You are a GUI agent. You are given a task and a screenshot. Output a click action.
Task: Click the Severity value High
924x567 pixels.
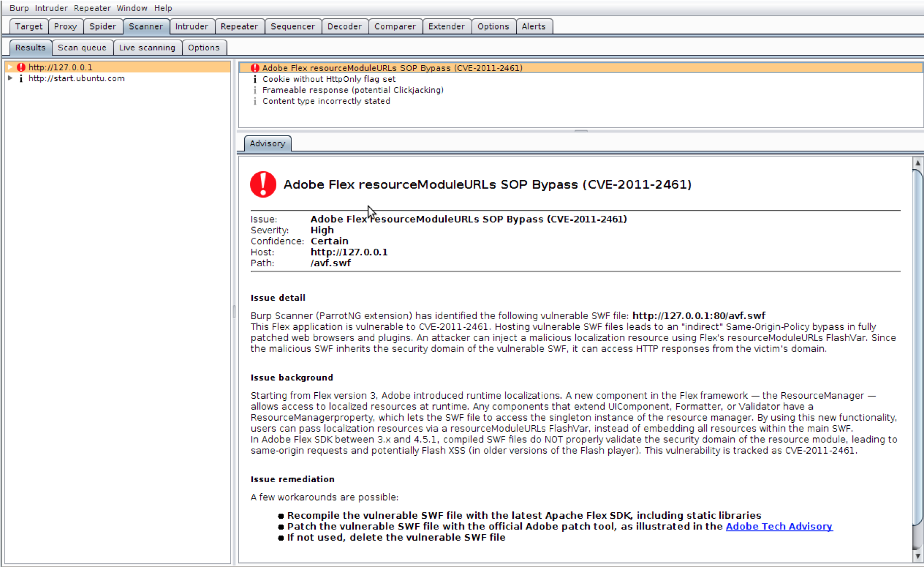322,230
